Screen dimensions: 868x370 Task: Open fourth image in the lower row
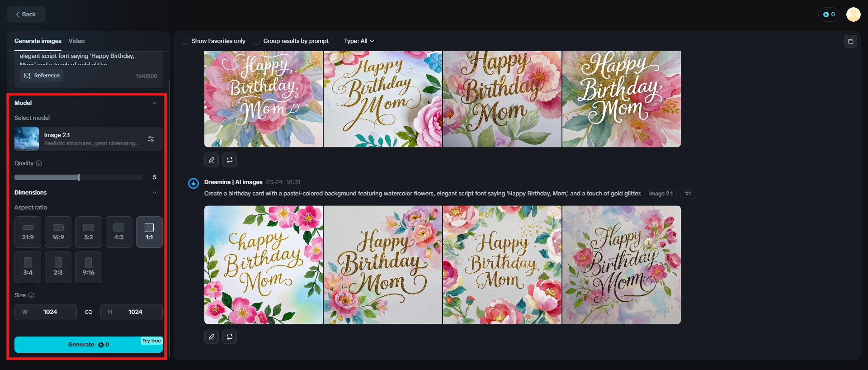622,265
